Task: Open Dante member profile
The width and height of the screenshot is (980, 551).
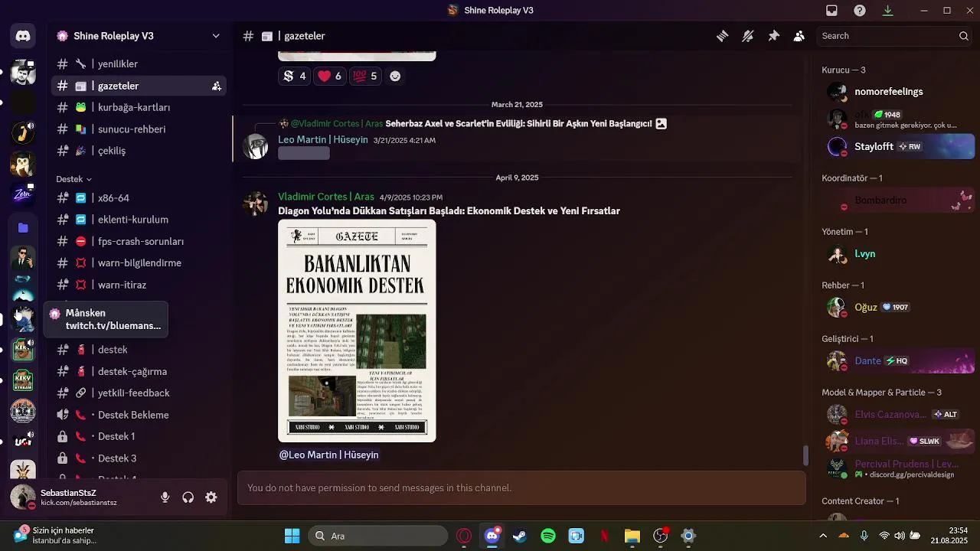Action: tap(898, 361)
